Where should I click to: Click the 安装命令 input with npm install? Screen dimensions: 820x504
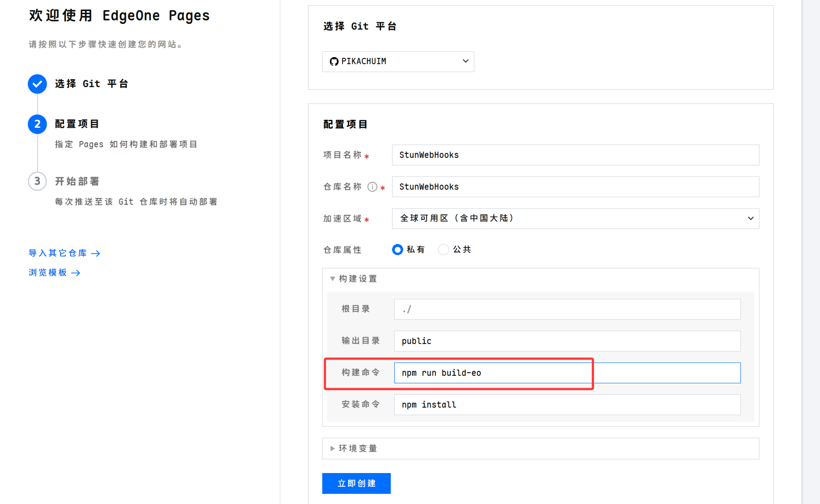[x=567, y=405]
